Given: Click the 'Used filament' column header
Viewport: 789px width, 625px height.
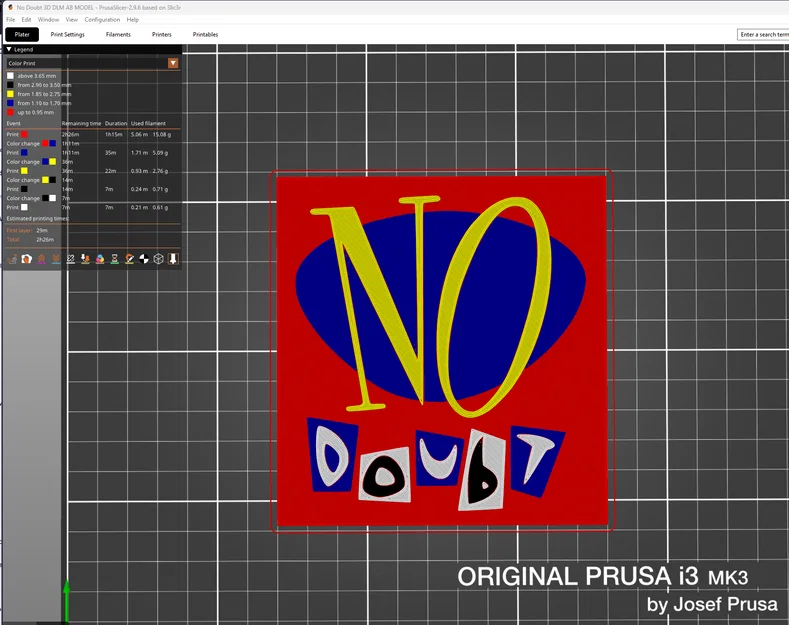Looking at the screenshot, I should (148, 123).
